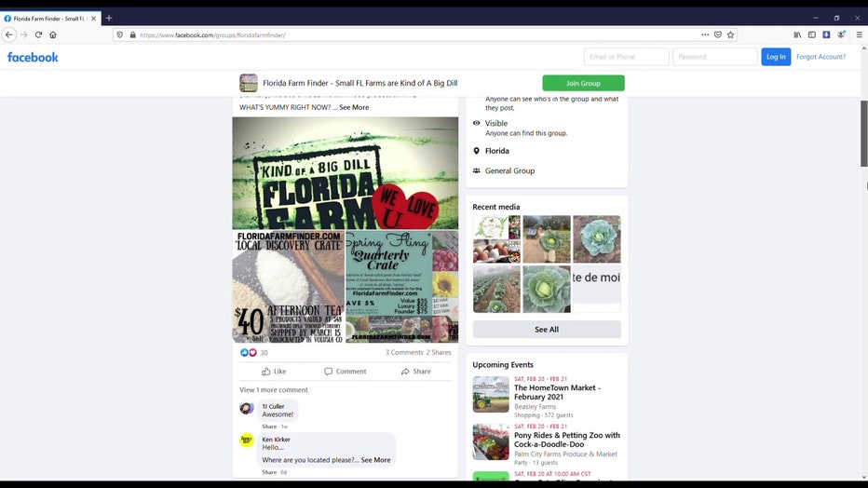Expand Ken Kirker's comment with See More
This screenshot has height=488, width=868.
[375, 460]
